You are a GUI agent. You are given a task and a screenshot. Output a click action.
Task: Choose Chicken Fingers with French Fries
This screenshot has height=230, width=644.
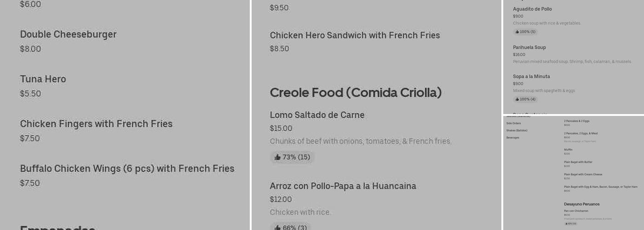pyautogui.click(x=96, y=124)
